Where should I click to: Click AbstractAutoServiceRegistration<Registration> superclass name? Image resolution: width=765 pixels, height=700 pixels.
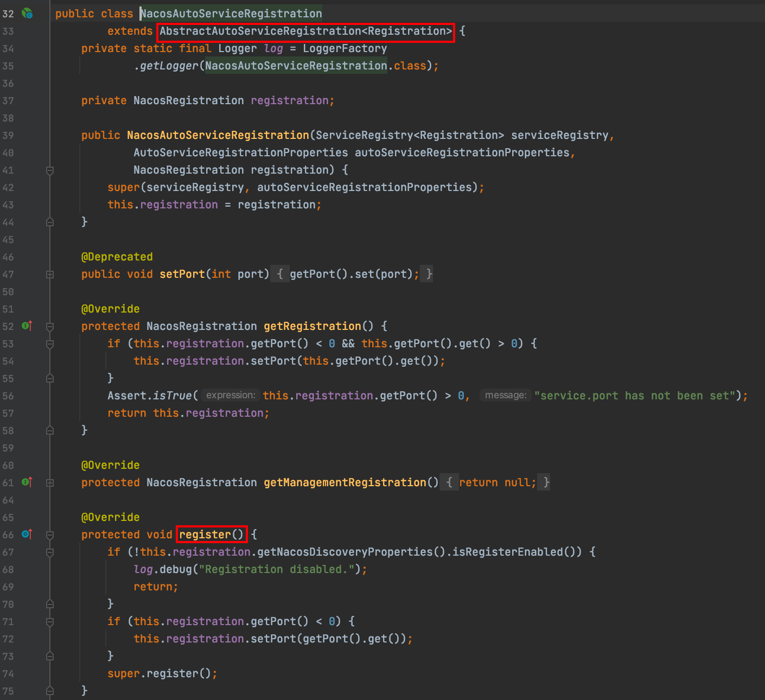click(x=306, y=31)
